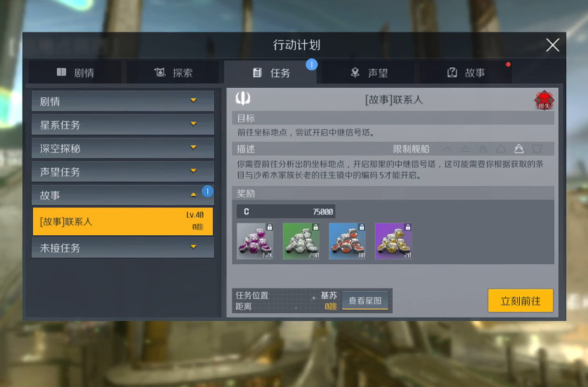
Task: Click the faction laurel emblem icon
Action: [242, 98]
